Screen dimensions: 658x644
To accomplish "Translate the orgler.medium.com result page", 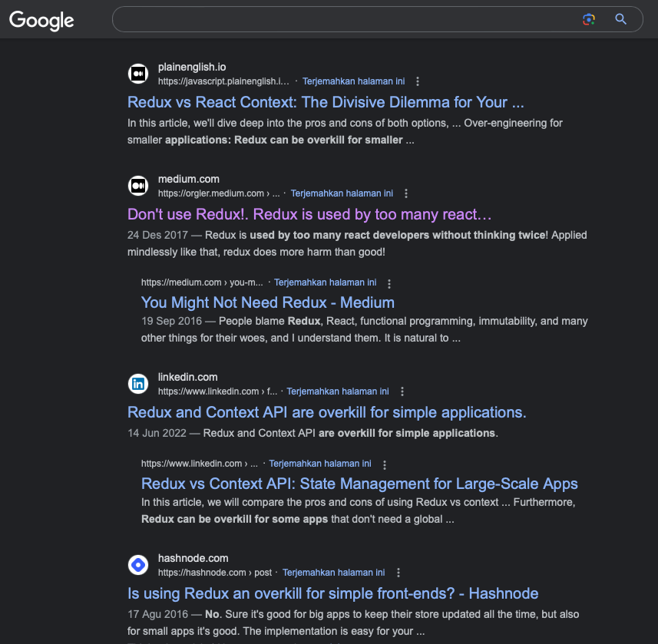I will [x=342, y=193].
